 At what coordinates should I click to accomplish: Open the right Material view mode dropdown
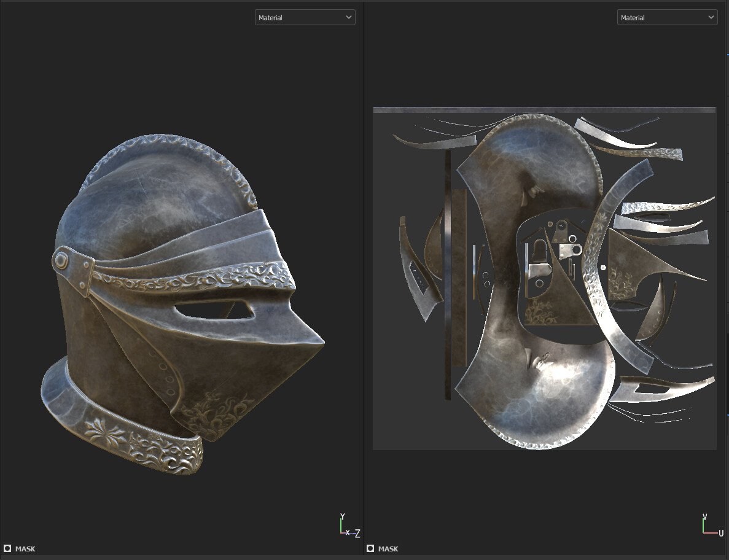click(667, 17)
